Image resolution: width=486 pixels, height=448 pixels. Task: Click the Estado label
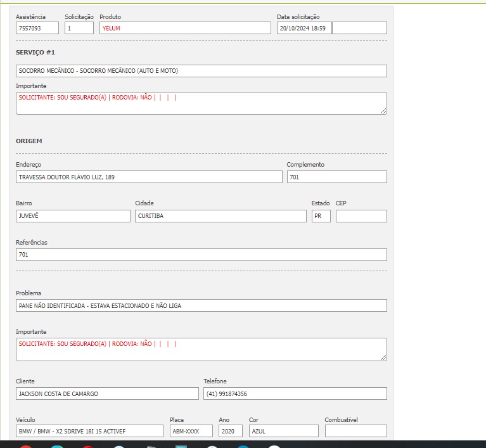(x=321, y=203)
